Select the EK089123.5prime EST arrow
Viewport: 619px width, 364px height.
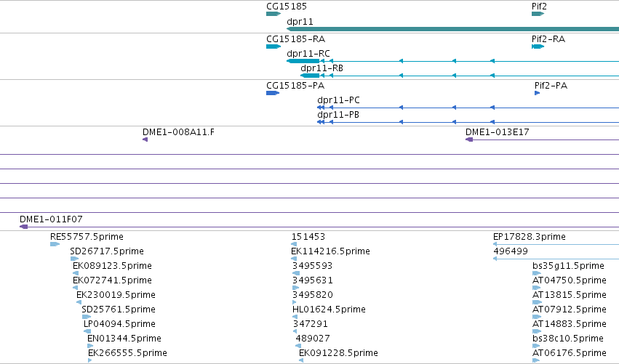(x=76, y=273)
